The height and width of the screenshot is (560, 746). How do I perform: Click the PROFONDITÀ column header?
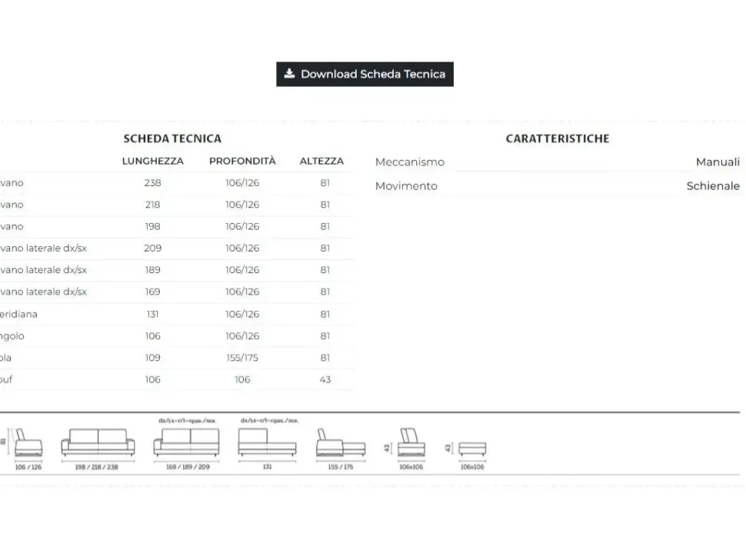tap(242, 162)
